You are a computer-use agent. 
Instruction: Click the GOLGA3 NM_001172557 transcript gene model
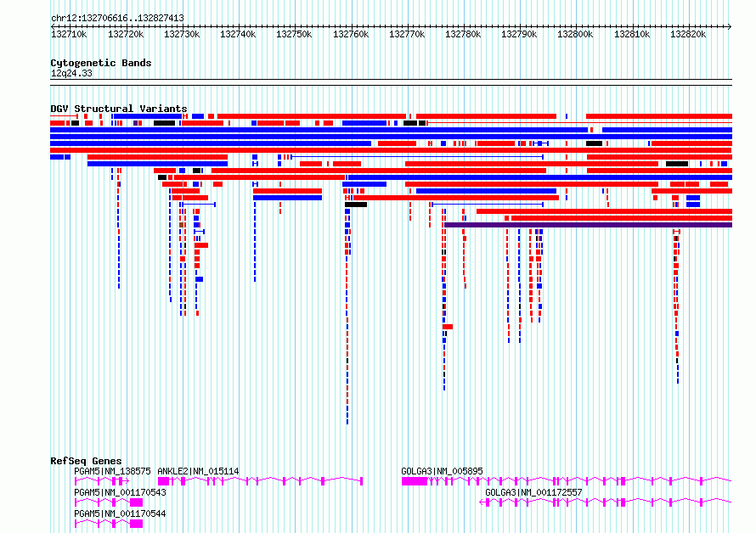606,502
